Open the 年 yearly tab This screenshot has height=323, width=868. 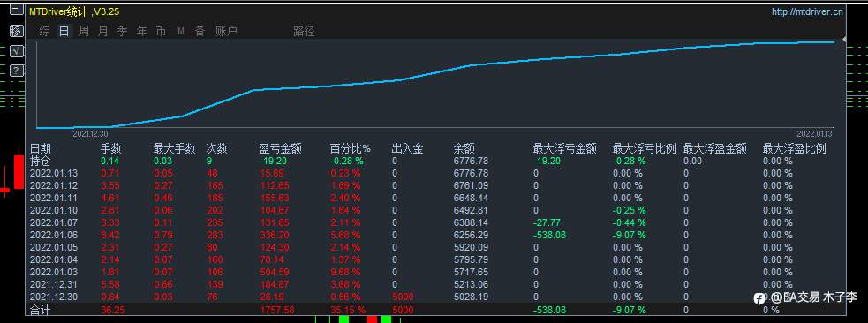point(141,32)
